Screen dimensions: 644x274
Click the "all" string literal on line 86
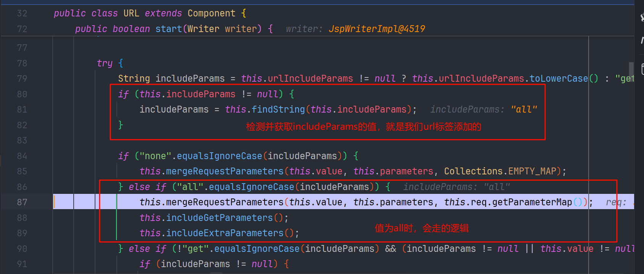click(x=190, y=187)
